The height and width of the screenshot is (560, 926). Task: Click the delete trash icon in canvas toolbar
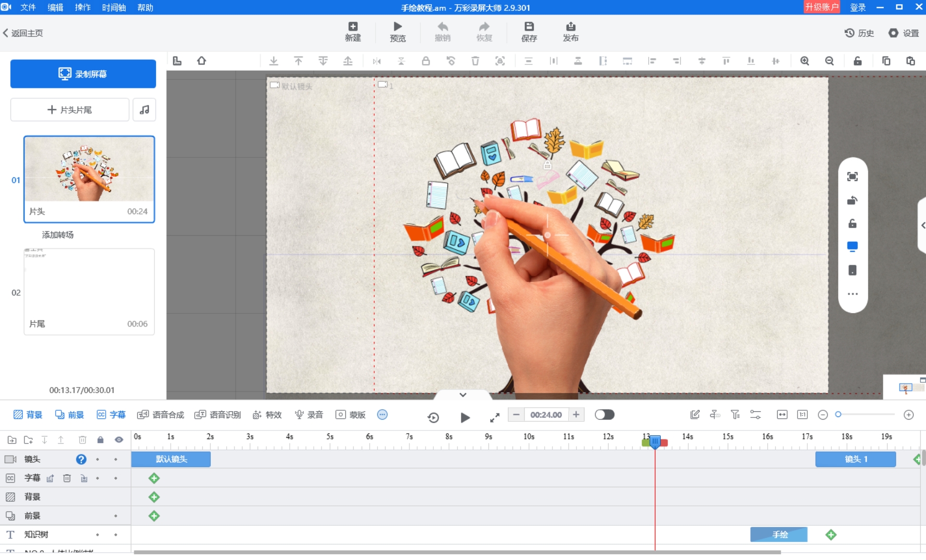[475, 61]
